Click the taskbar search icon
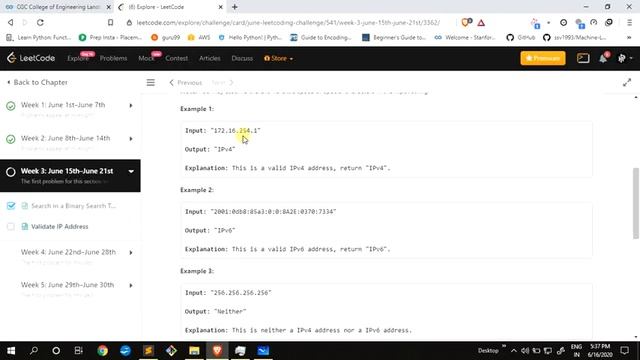This screenshot has height=360, width=640. 34,351
